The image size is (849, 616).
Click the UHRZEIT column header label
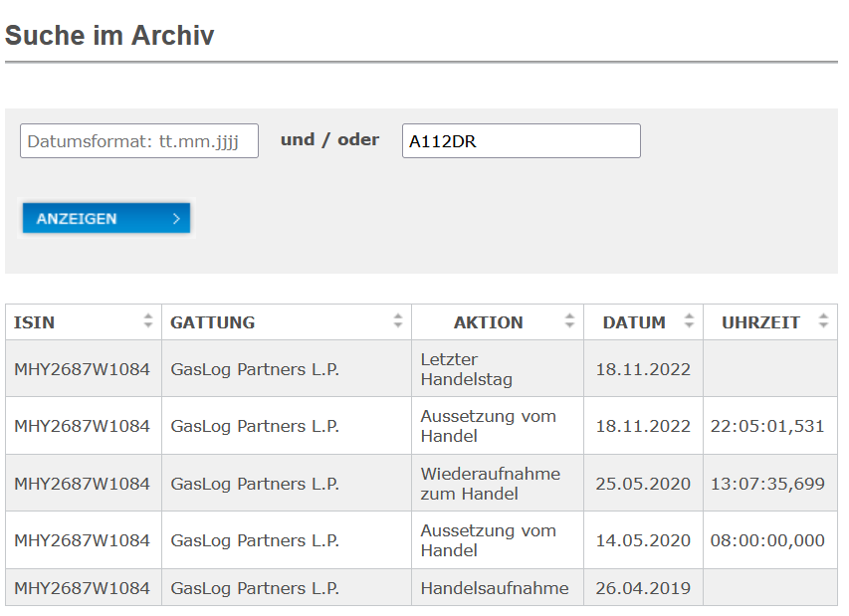point(760,322)
